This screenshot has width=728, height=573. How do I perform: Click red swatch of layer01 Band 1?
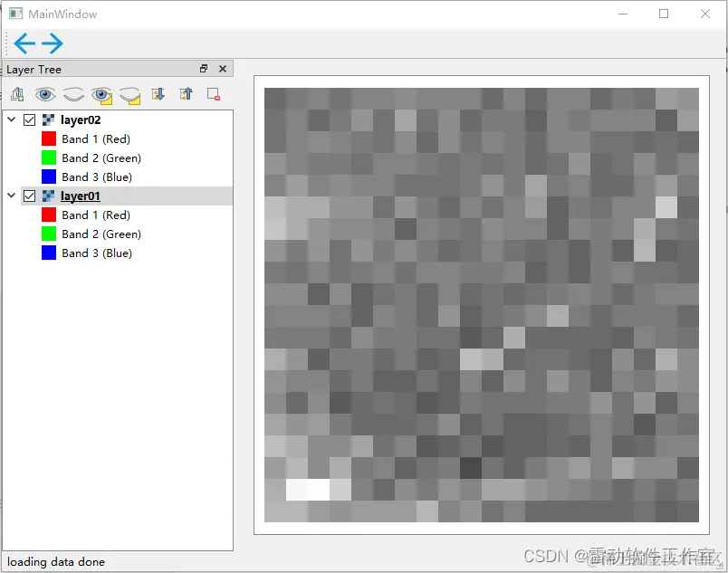click(49, 215)
